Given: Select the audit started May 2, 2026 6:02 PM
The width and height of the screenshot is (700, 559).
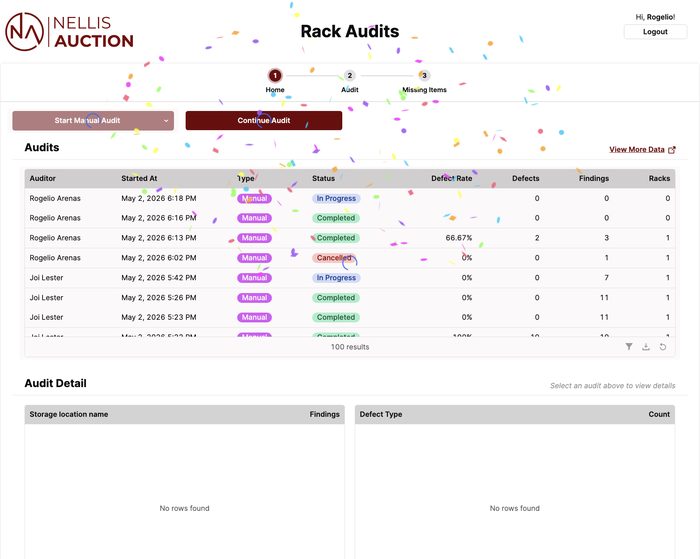Looking at the screenshot, I should click(x=350, y=258).
